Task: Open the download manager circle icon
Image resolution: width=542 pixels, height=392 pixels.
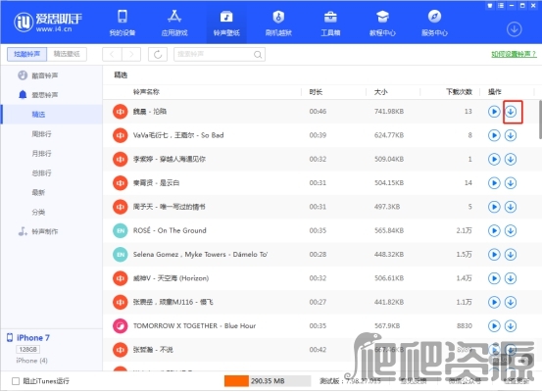Action: [514, 29]
